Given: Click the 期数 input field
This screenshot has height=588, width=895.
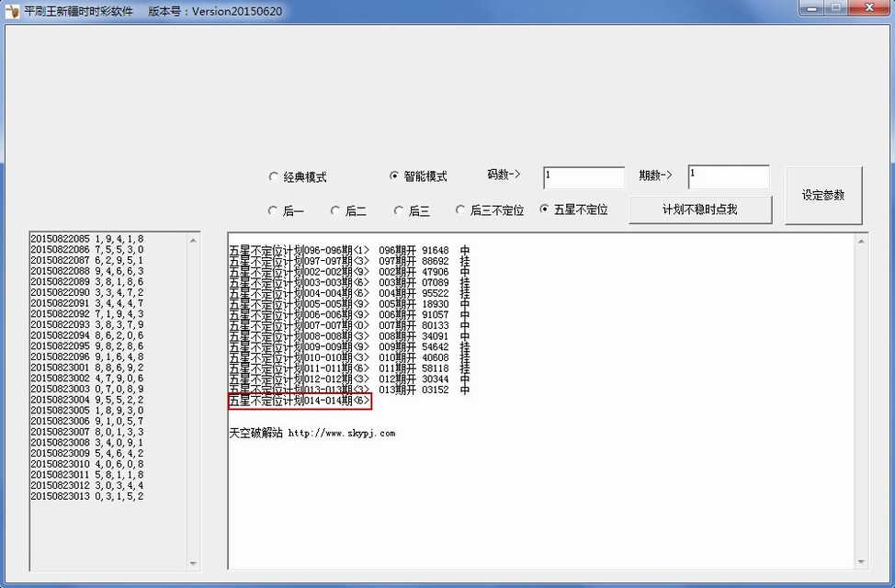Looking at the screenshot, I should coord(728,176).
